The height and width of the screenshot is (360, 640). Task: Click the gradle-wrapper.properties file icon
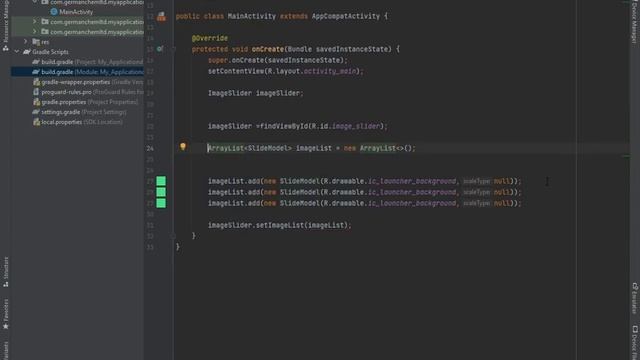[x=36, y=82]
